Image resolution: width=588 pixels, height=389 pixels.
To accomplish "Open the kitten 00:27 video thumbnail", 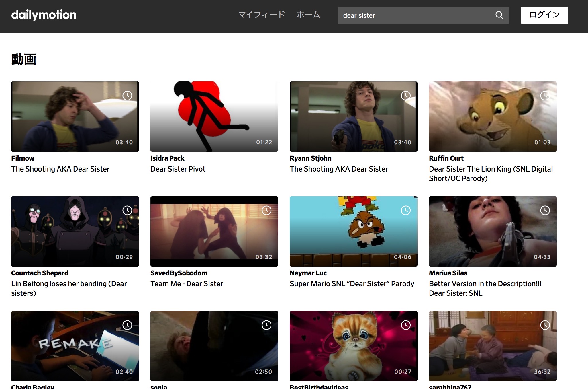I will (354, 346).
